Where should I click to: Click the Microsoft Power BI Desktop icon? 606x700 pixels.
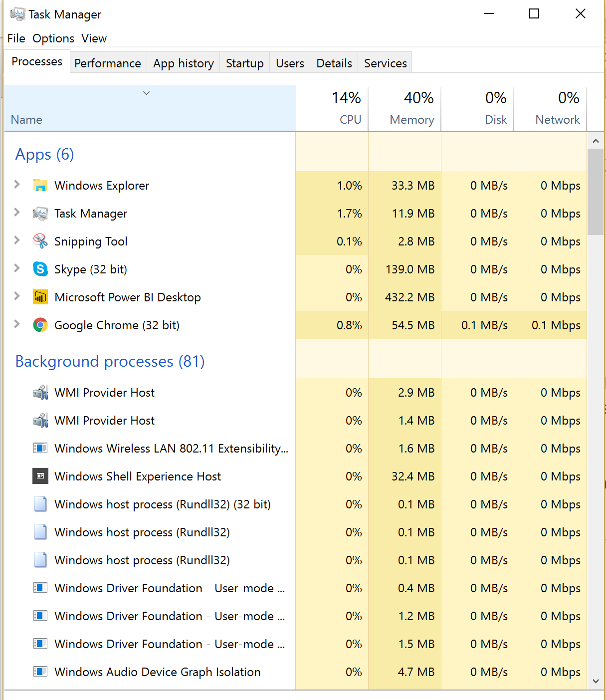tap(40, 297)
